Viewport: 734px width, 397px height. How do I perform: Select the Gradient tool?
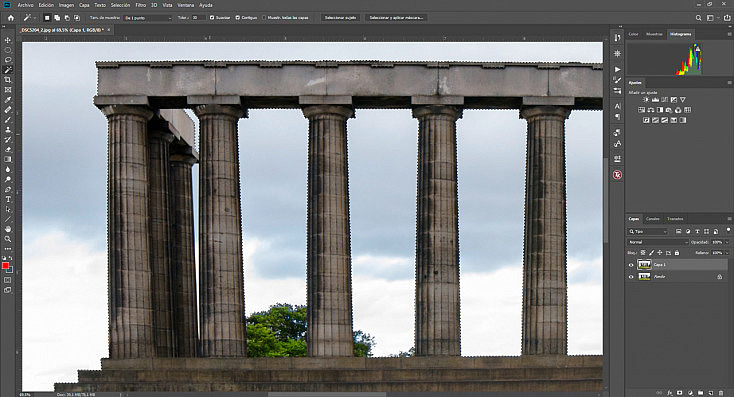click(x=8, y=160)
